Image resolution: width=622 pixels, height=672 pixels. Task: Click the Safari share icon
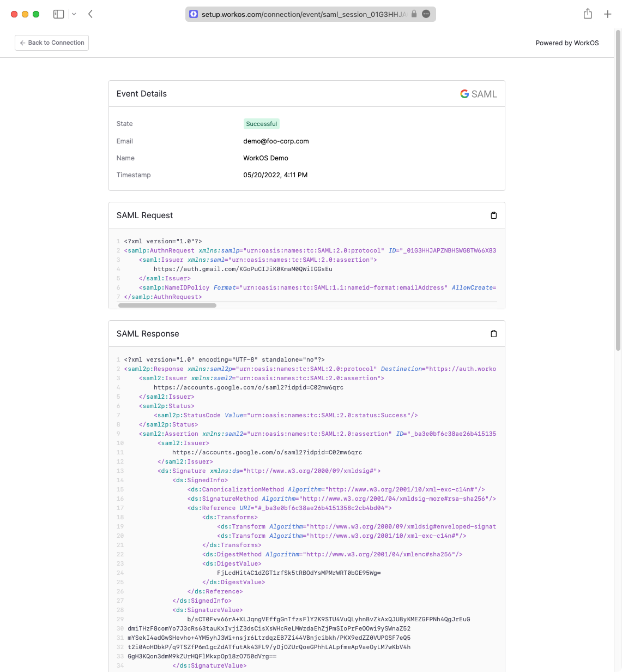pos(588,14)
